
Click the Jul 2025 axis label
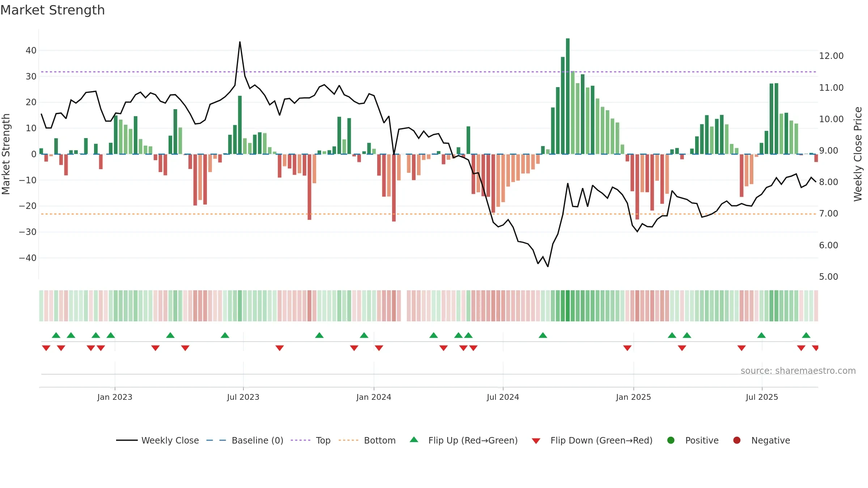coord(762,397)
